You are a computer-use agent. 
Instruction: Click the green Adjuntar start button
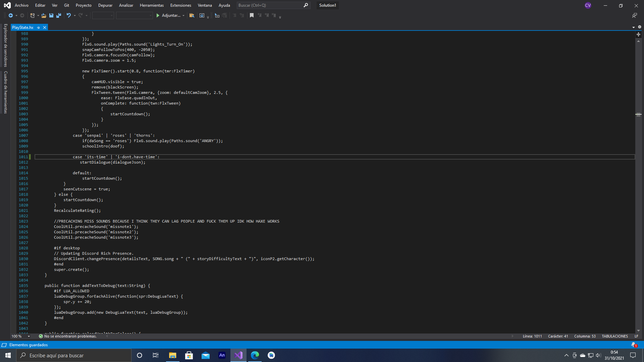click(168, 15)
